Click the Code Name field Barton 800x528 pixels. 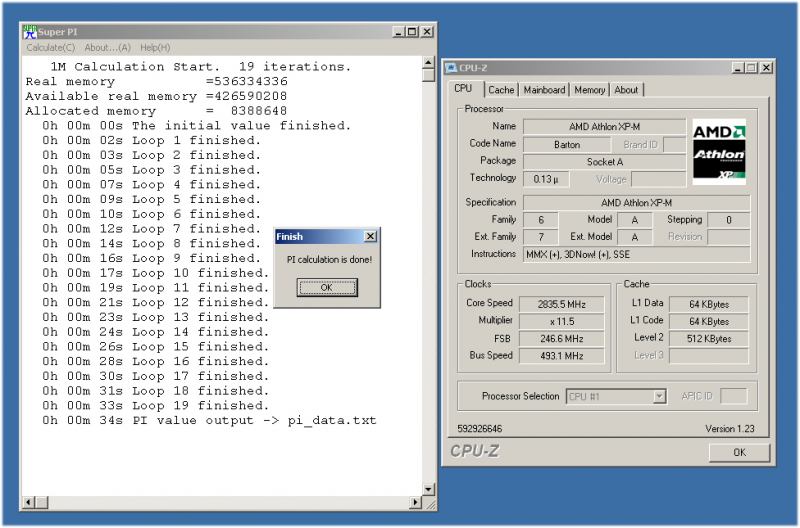tap(567, 144)
